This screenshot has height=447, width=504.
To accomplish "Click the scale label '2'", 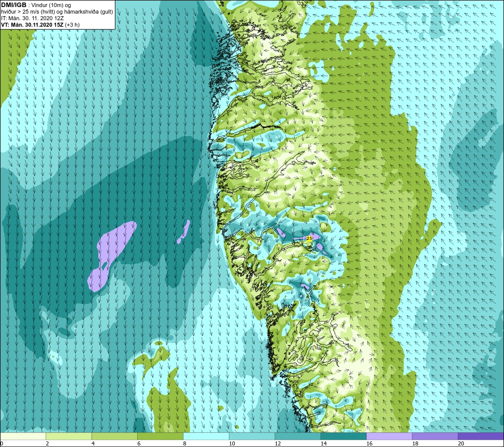I will tap(47, 444).
